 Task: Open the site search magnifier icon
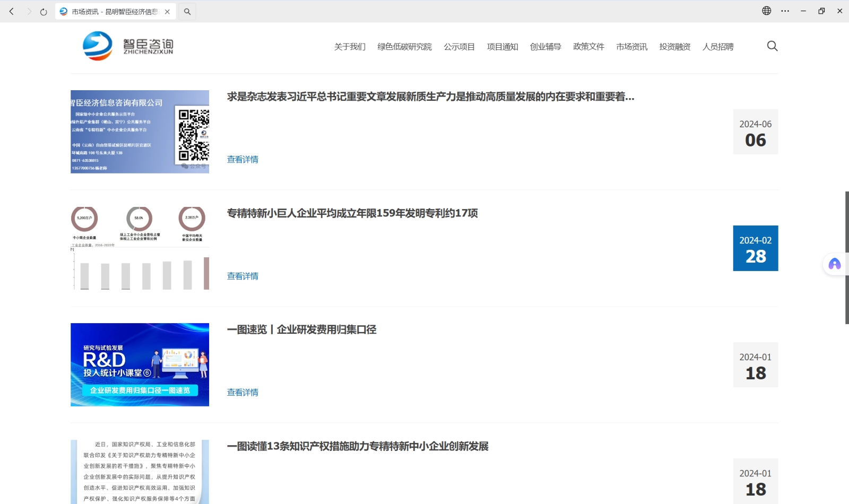[773, 46]
